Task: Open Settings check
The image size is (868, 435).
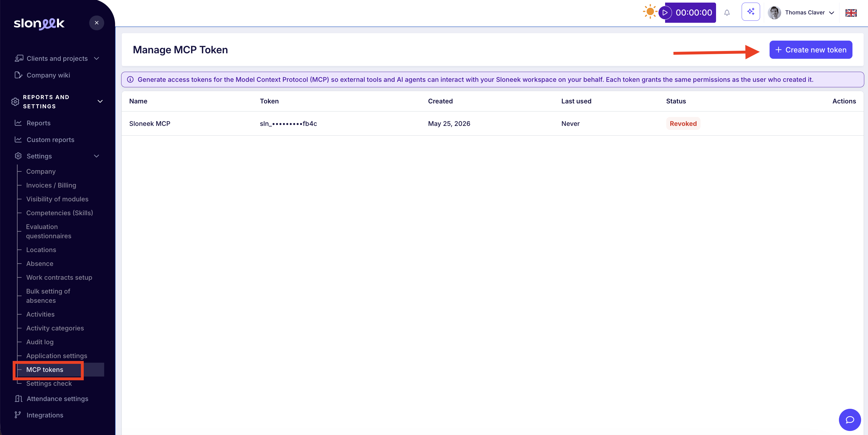Action: pyautogui.click(x=49, y=383)
